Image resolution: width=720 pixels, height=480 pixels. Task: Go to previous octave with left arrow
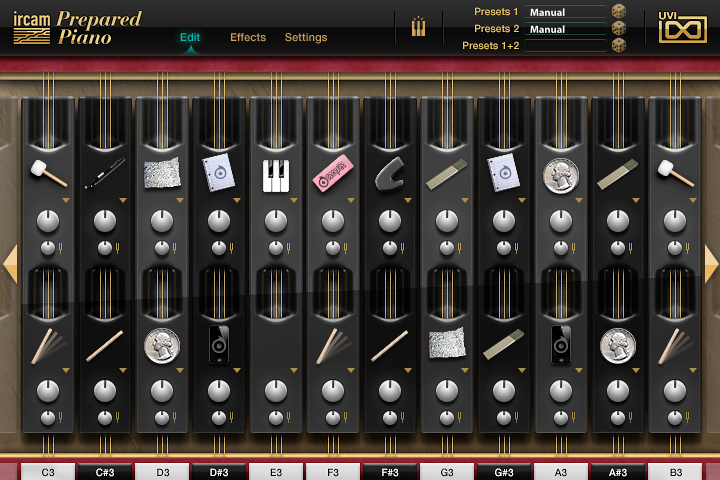click(10, 264)
